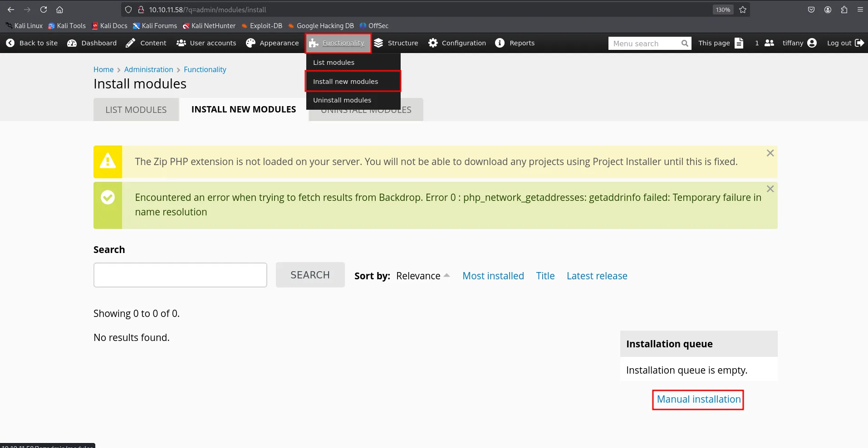Open Firefox account icon

click(828, 10)
